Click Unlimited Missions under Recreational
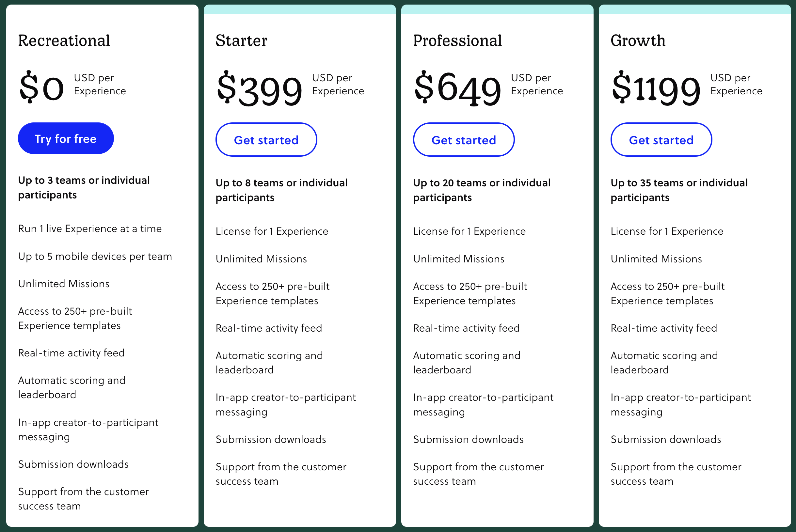The image size is (796, 532). pyautogui.click(x=63, y=284)
